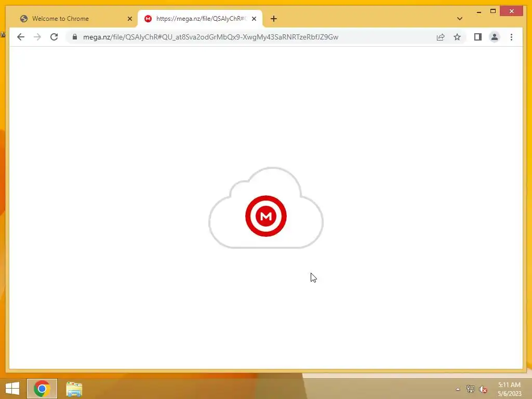Maximize the Chrome window
This screenshot has height=399, width=532.
point(493,11)
